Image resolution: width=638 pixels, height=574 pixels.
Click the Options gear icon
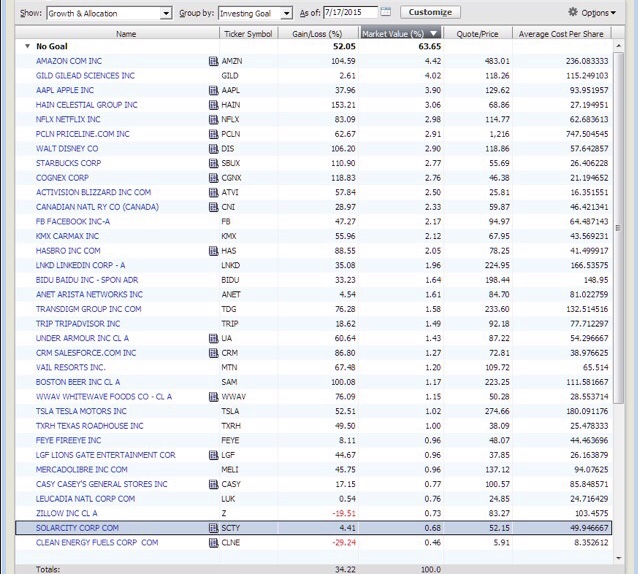point(572,12)
